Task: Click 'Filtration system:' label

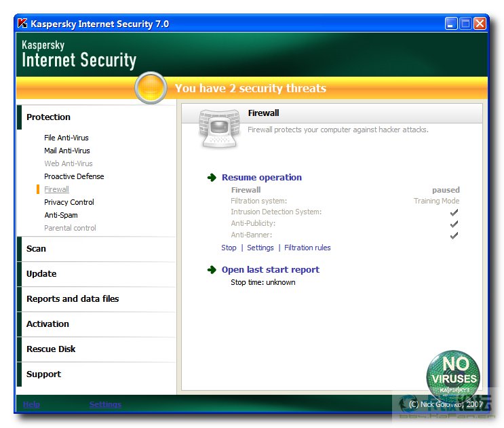Action: [258, 201]
